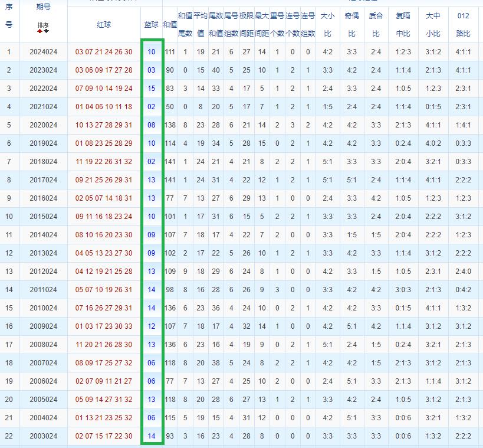Click red balls 10 13 27 28 29 31
483x448 pixels.
click(104, 125)
